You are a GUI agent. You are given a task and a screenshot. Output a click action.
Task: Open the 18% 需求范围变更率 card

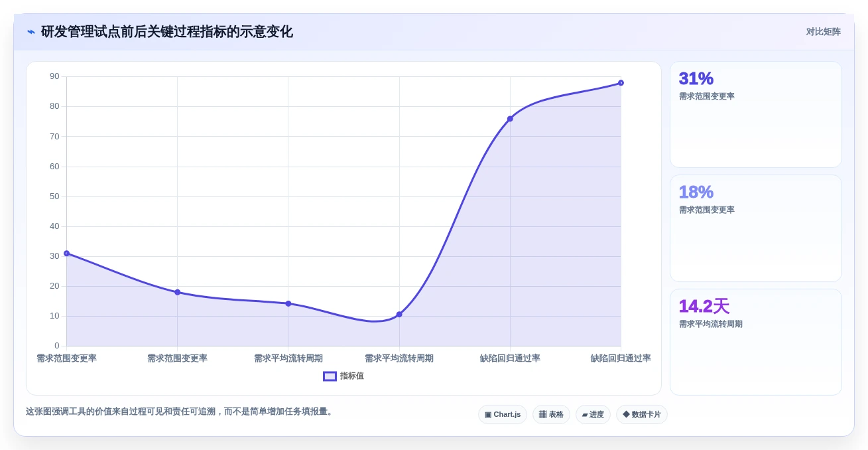[x=756, y=228]
